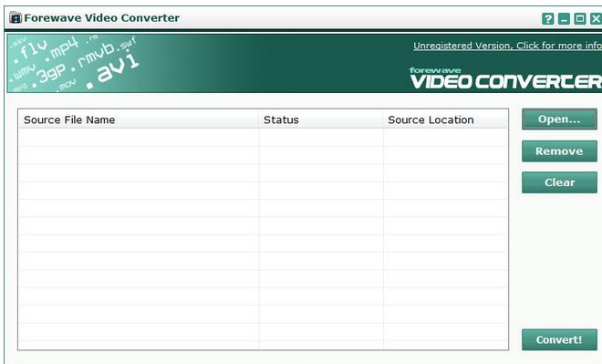Click the Status column header
The width and height of the screenshot is (602, 364).
click(321, 120)
